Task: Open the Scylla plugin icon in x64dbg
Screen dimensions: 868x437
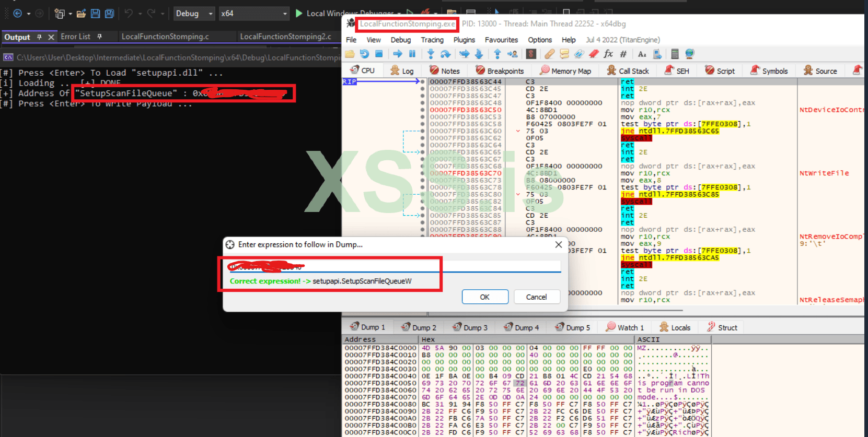Action: click(531, 54)
